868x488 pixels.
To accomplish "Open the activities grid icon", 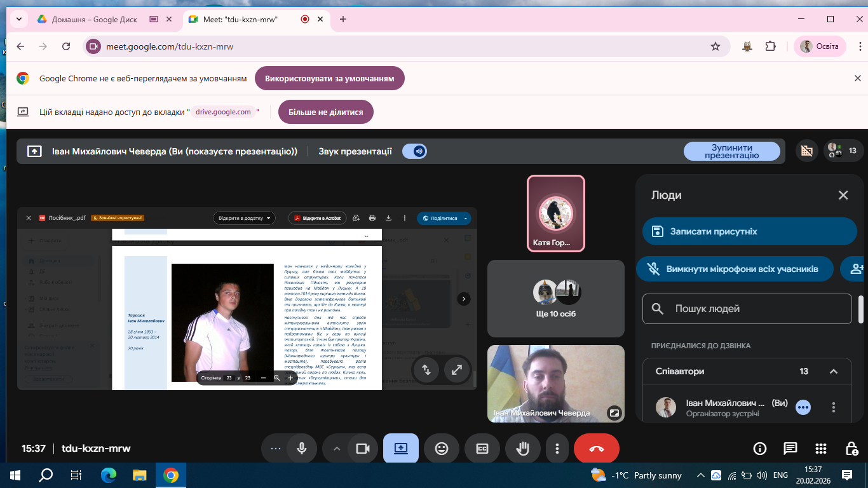I will (820, 449).
